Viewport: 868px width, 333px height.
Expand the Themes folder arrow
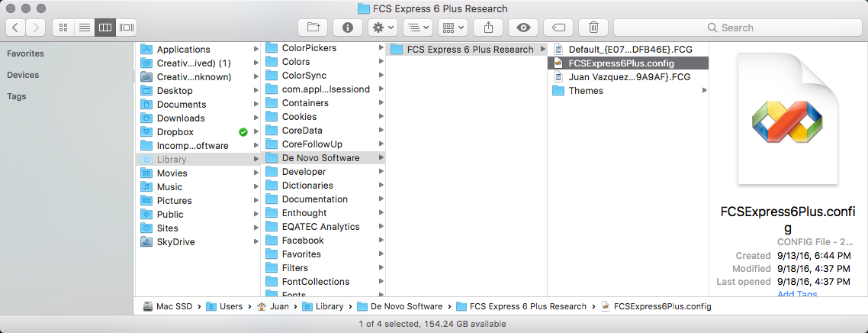704,91
